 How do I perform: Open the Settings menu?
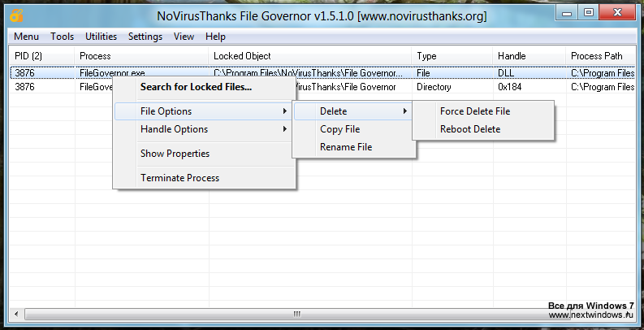click(145, 37)
